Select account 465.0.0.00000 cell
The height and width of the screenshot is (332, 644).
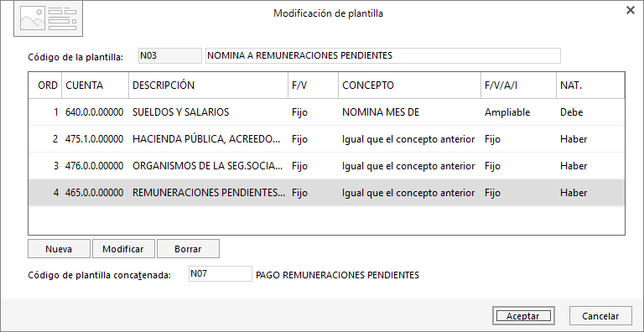coord(95,193)
